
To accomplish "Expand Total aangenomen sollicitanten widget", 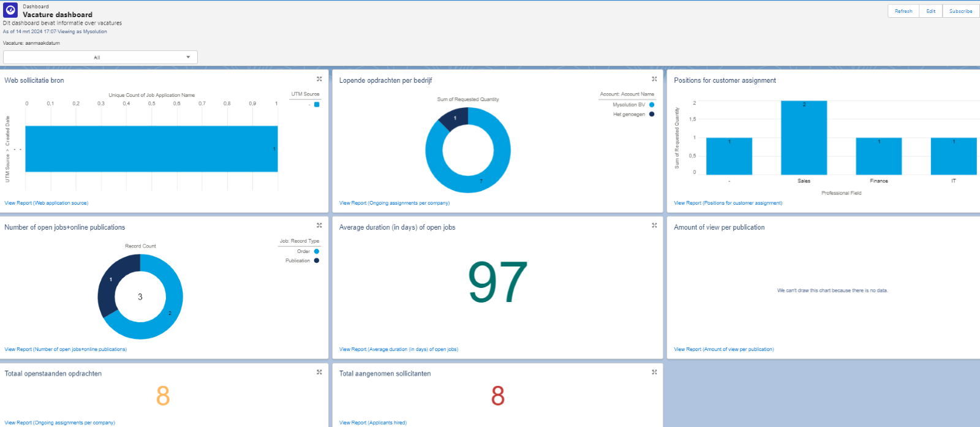I will [x=654, y=372].
